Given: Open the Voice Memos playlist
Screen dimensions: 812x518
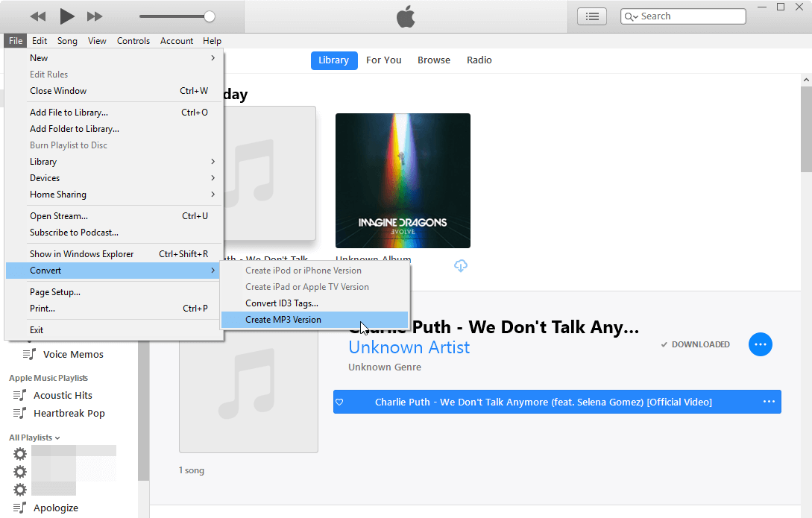Looking at the screenshot, I should [73, 355].
